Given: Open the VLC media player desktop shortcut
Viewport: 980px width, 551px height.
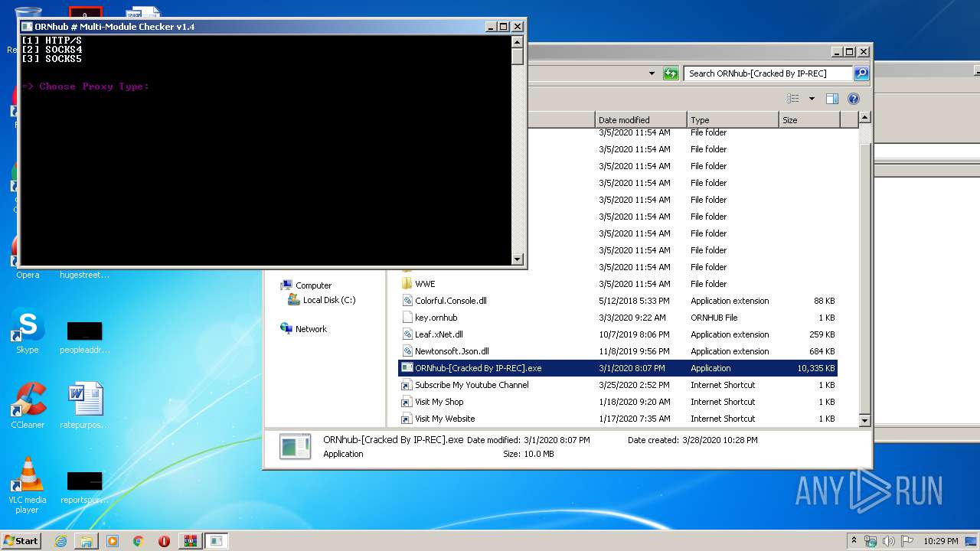Looking at the screenshot, I should tap(28, 486).
